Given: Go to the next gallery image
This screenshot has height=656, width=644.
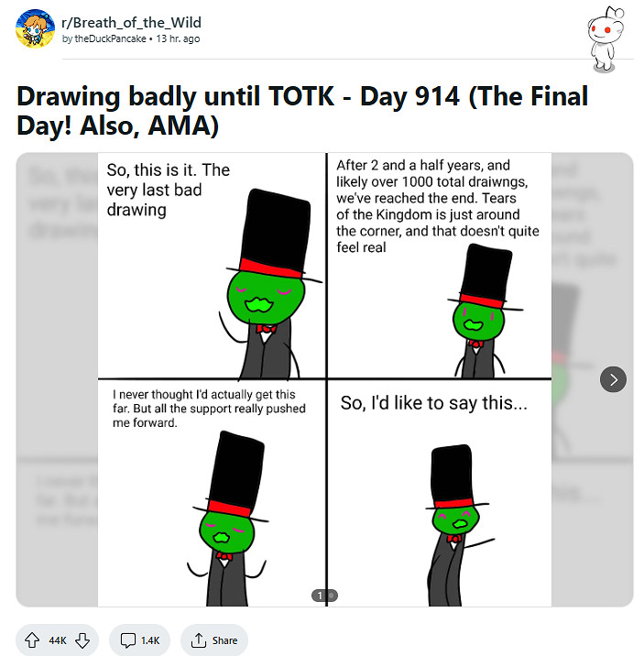Looking at the screenshot, I should (x=613, y=378).
